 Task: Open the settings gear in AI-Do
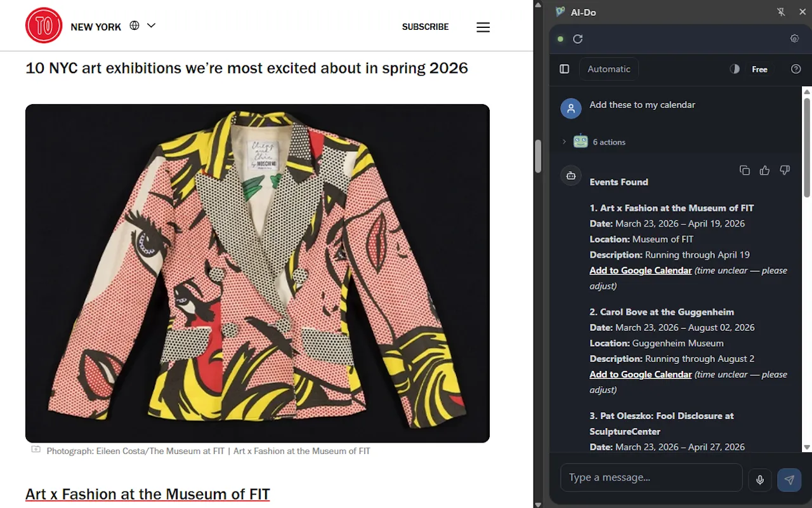click(794, 39)
